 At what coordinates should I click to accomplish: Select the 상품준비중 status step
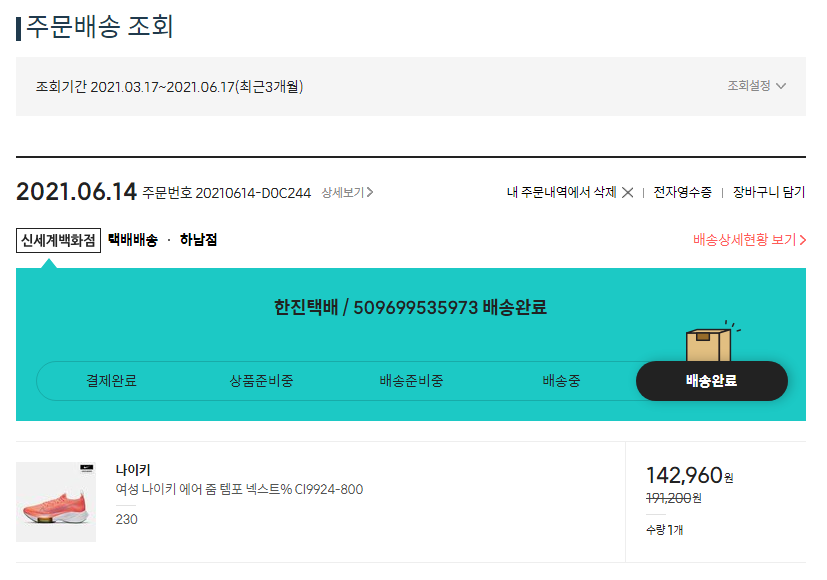261,381
